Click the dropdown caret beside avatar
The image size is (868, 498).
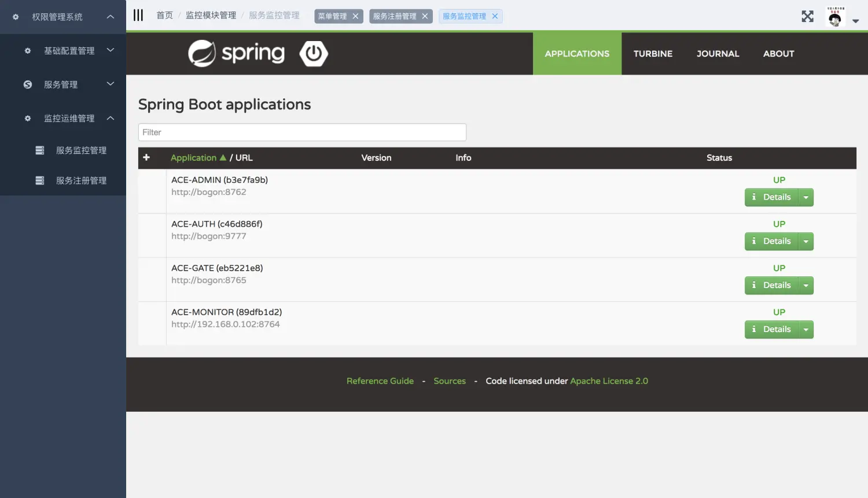pyautogui.click(x=855, y=21)
